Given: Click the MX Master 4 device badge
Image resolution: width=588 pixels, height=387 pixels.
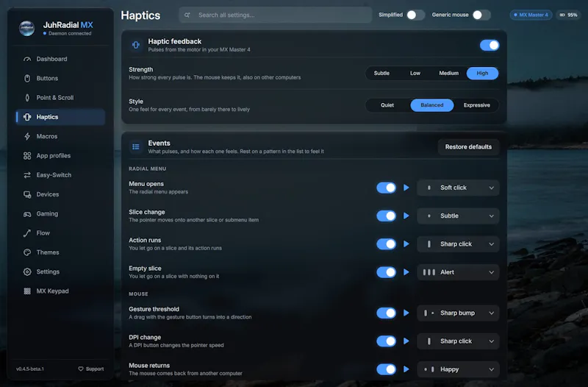Looking at the screenshot, I should tap(531, 15).
